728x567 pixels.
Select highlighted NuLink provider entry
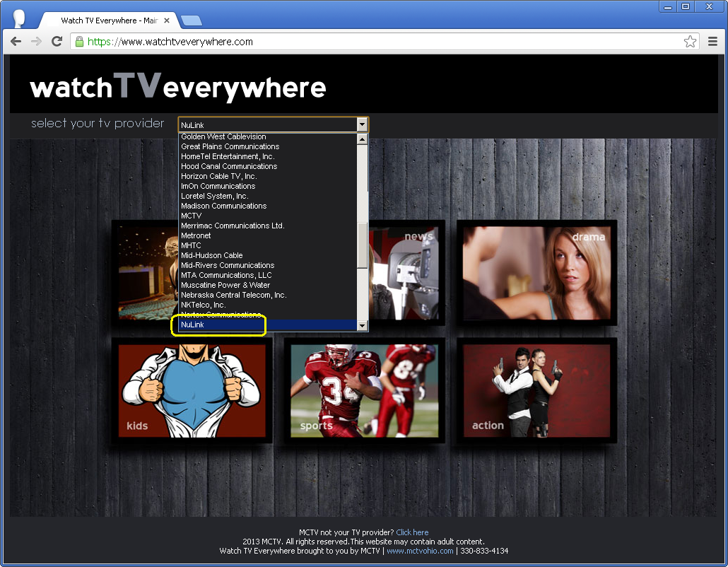pyautogui.click(x=268, y=325)
